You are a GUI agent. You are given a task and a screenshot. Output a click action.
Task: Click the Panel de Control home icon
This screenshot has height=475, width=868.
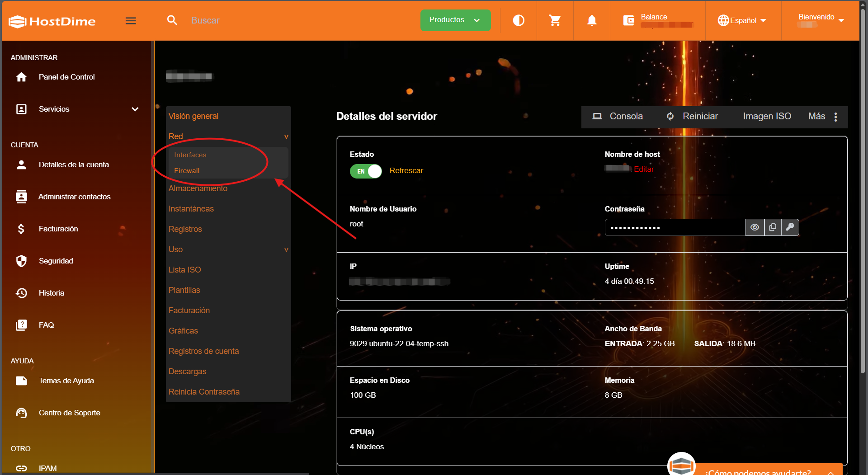pos(21,77)
